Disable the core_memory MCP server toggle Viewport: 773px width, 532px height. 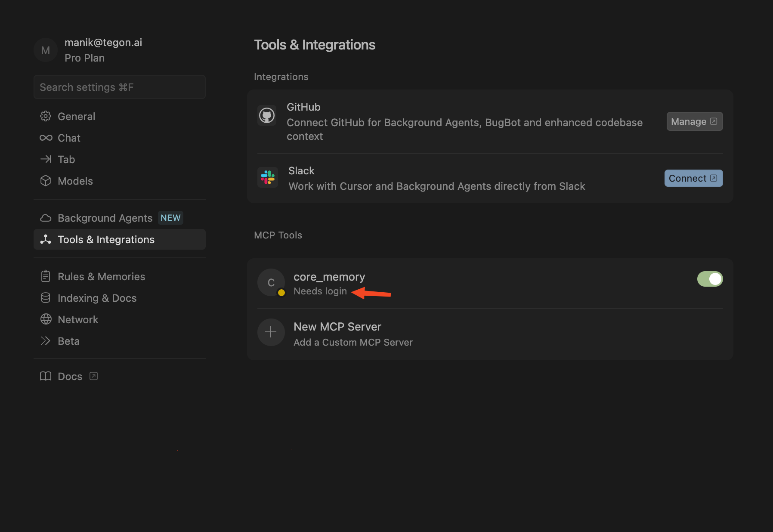coord(710,279)
